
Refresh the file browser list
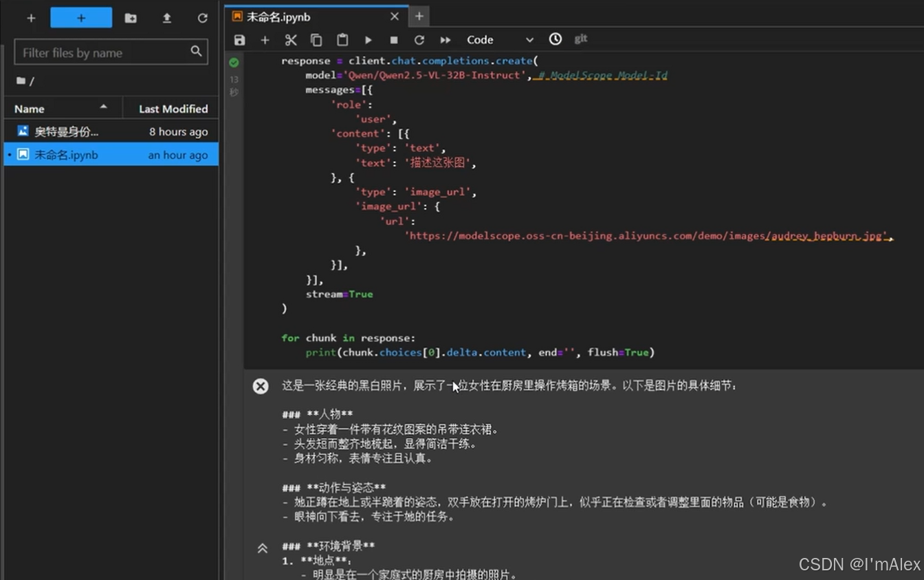coord(202,19)
